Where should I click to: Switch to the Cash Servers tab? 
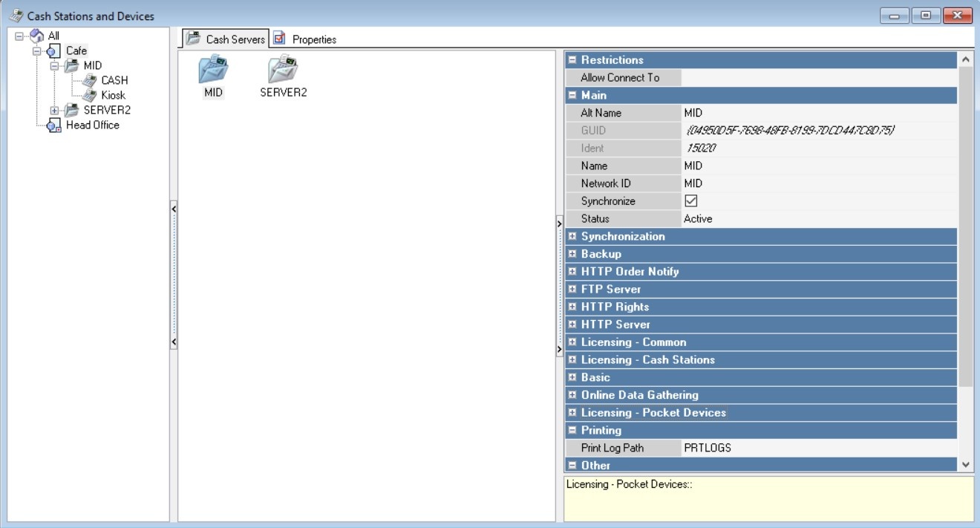pos(226,39)
